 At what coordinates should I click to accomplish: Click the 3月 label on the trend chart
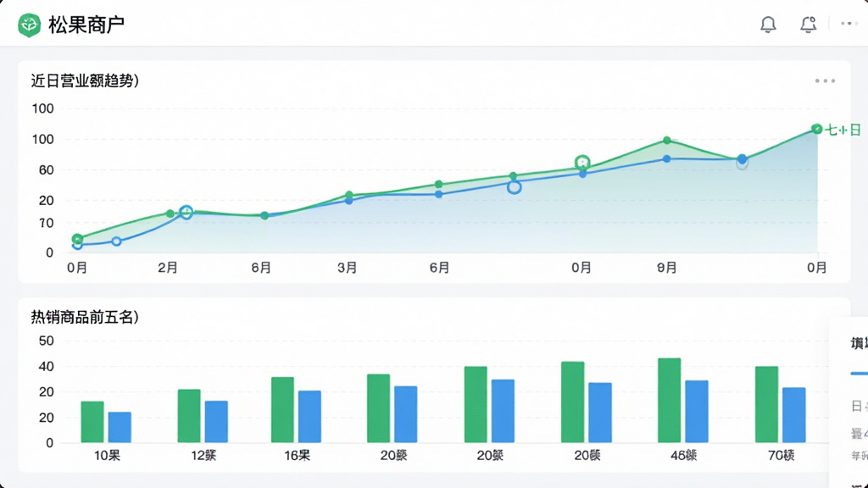[x=347, y=268]
